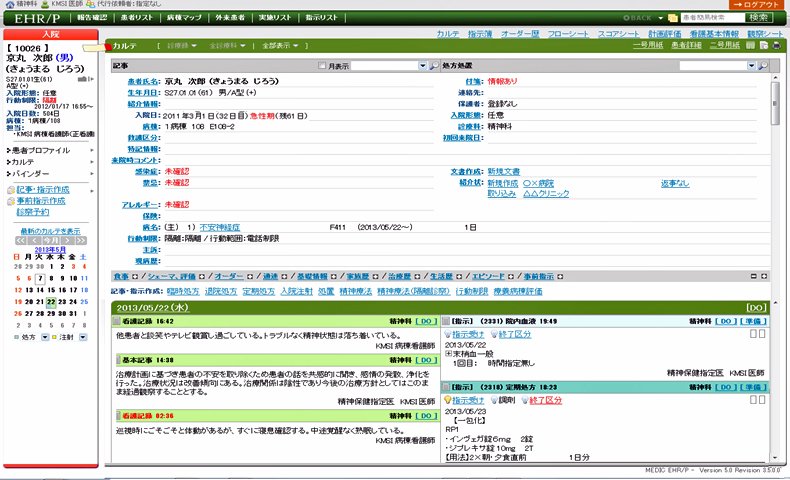Click the bulb icon before 指示受け in 院内血液
This screenshot has height=480, width=790.
pyautogui.click(x=447, y=334)
